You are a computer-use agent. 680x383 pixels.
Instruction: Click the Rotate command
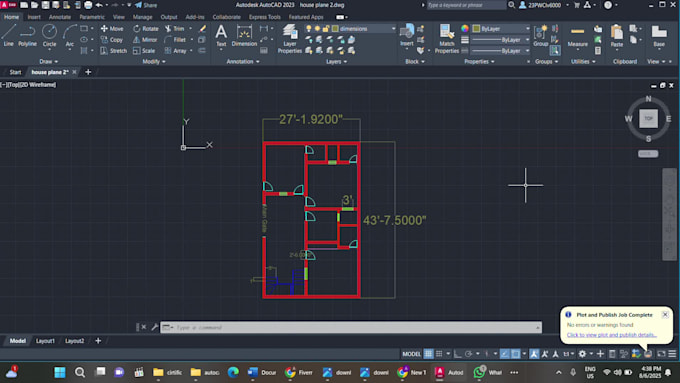146,29
